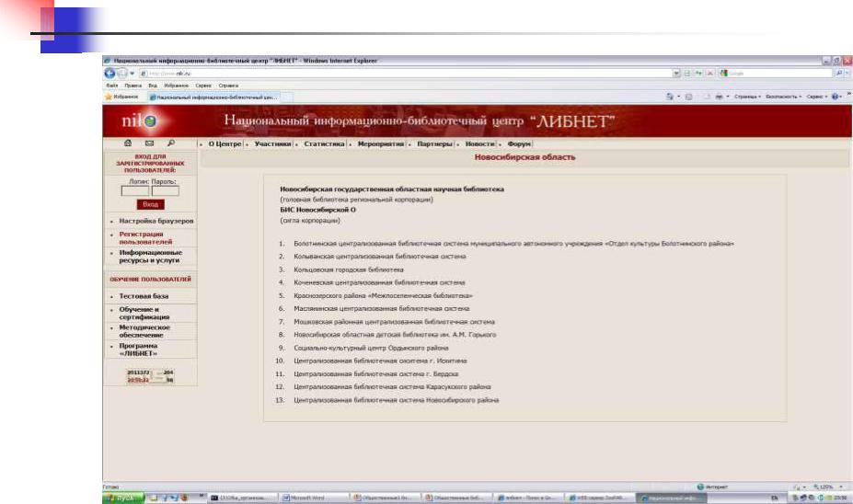Click Коченевская централизованная библиотечная система entry
Image resolution: width=853 pixels, height=504 pixels.
click(379, 282)
